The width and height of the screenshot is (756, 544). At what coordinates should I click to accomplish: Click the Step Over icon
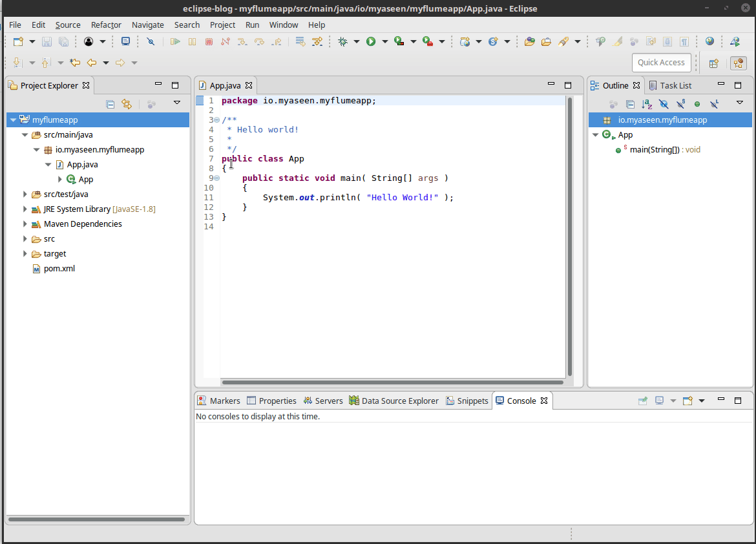[259, 41]
